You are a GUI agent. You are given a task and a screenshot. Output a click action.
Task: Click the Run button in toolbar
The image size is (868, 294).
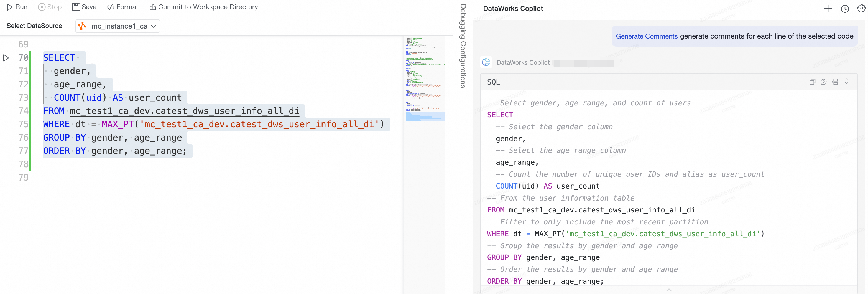point(17,7)
